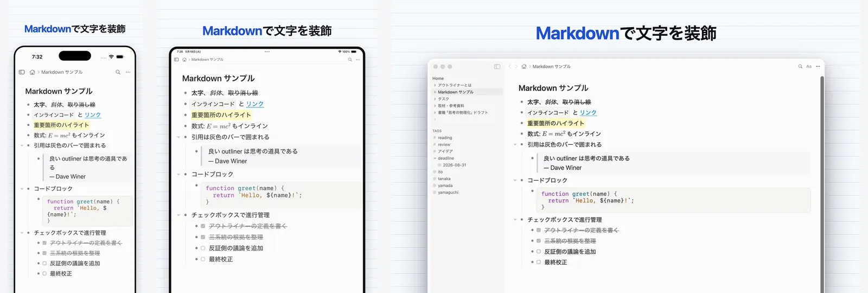Click the E = mc² formula line in desktop window
The height and width of the screenshot is (293, 868).
pos(564,134)
